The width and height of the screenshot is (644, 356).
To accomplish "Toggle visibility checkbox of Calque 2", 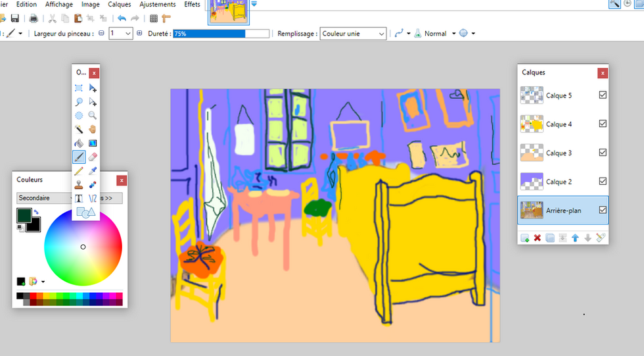I will click(603, 181).
